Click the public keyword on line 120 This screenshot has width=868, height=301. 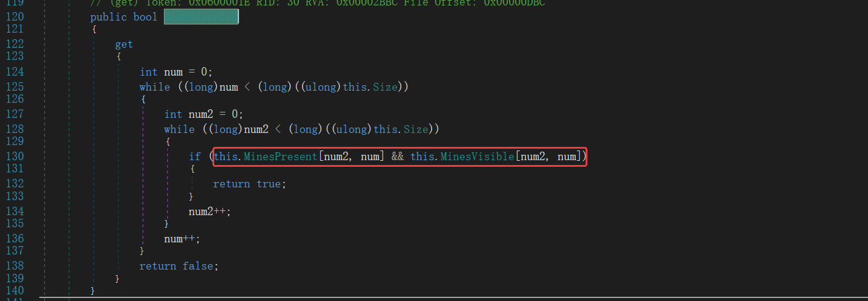109,17
